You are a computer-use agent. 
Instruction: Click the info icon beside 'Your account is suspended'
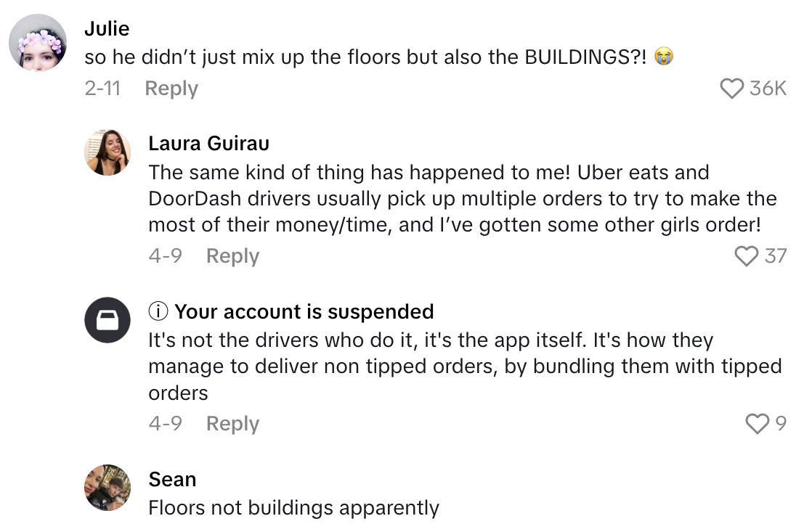pos(157,311)
